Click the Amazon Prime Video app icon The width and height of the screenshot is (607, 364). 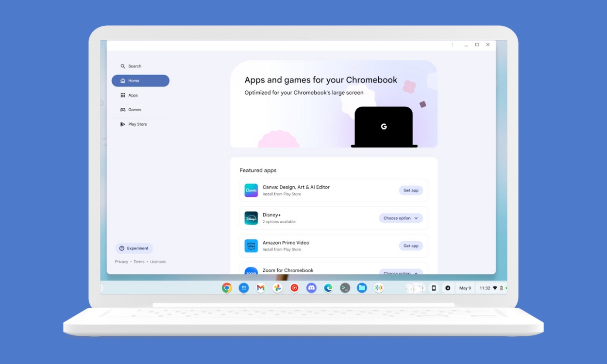click(x=251, y=246)
